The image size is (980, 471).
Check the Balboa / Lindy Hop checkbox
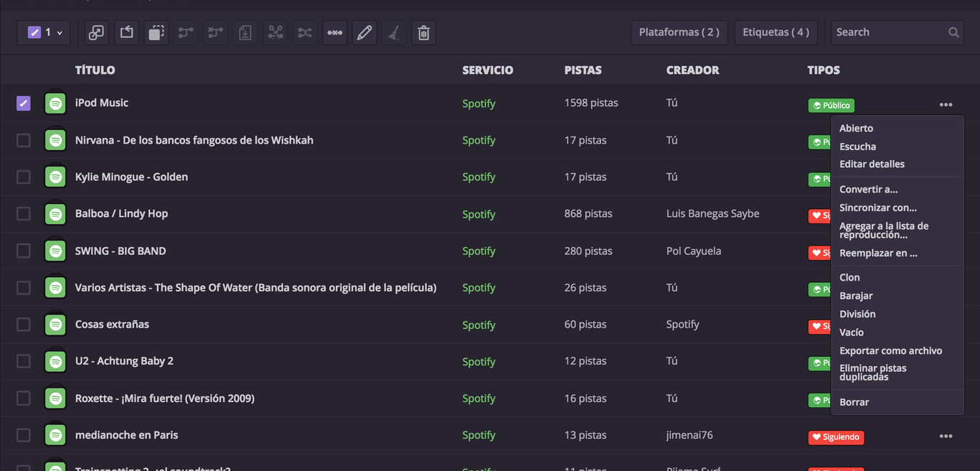click(23, 214)
